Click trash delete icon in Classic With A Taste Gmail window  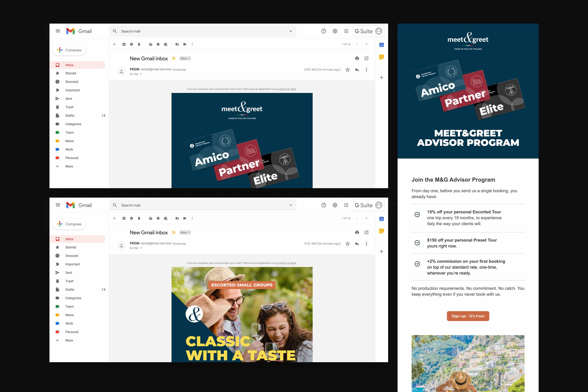(139, 218)
